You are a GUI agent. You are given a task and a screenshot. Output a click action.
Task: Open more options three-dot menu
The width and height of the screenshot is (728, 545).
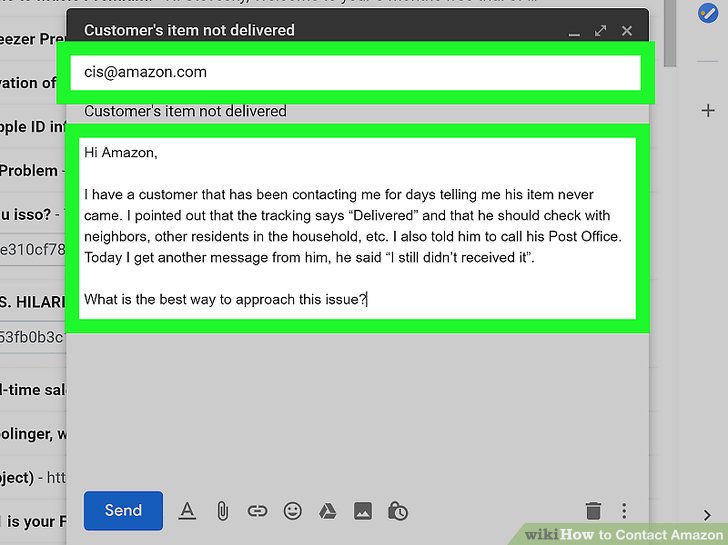click(x=624, y=511)
